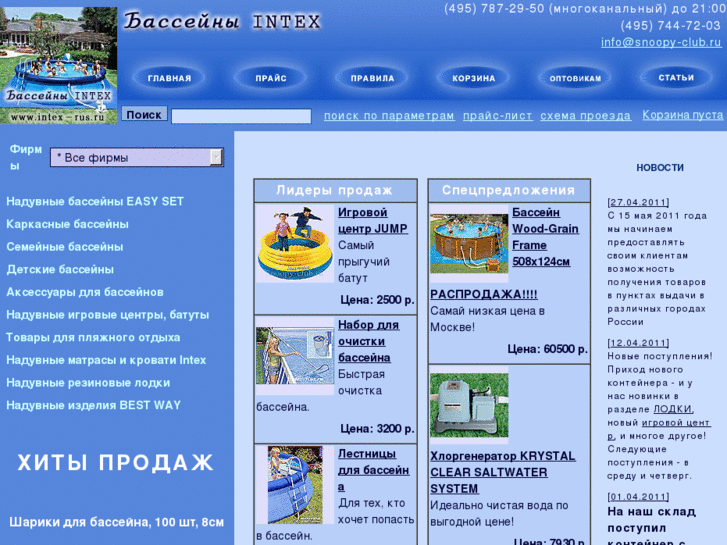Click the НОВОСТИ heading
Screen dimensions: 727x545
(x=660, y=167)
